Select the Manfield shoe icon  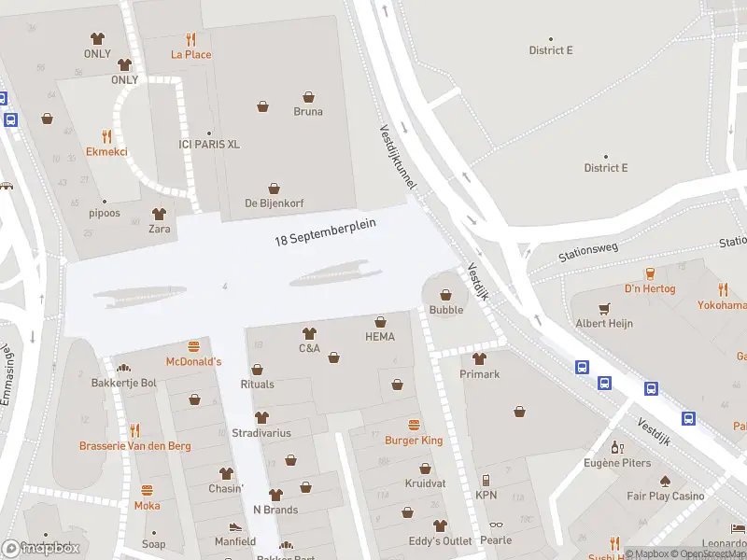point(235,526)
